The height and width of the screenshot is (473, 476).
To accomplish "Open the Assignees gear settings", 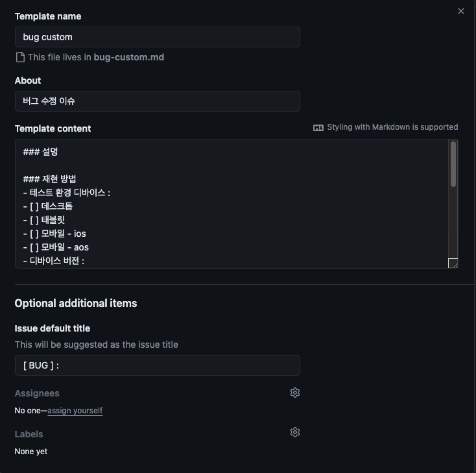I will [295, 393].
